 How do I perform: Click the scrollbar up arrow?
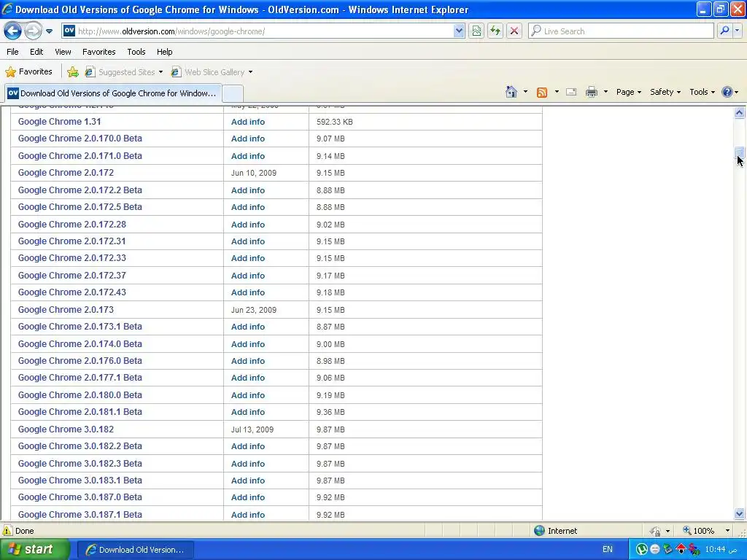[740, 113]
